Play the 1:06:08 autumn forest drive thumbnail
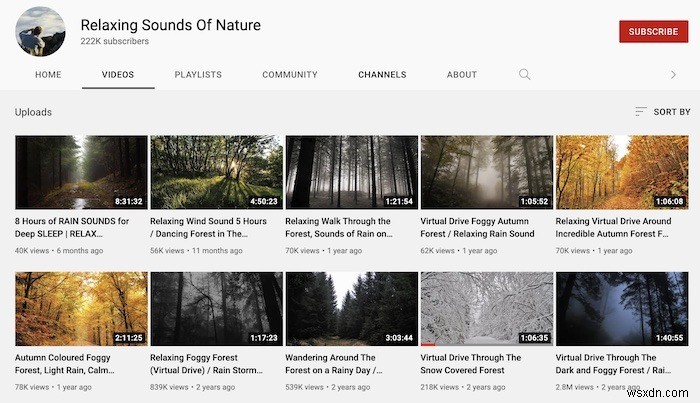 (621, 172)
